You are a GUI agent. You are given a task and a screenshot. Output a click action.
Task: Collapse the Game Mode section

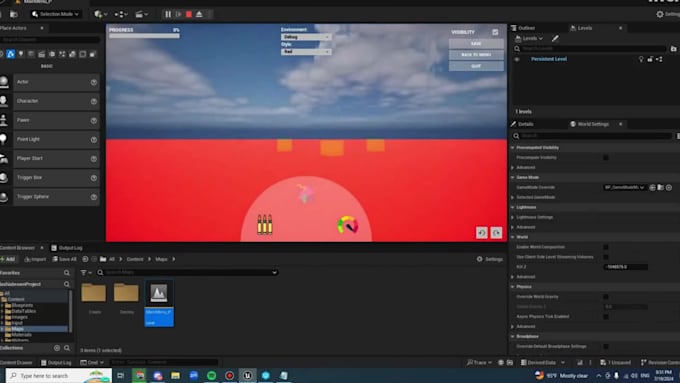[x=513, y=177]
